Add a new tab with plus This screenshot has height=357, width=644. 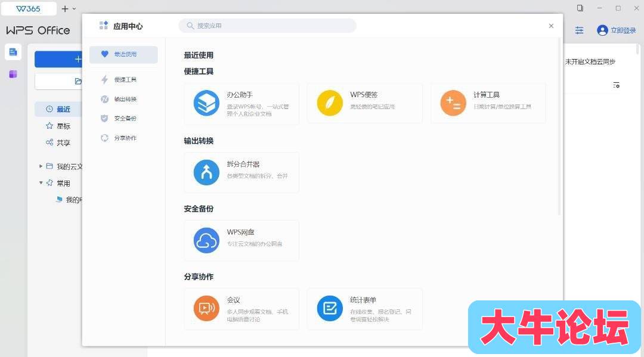point(65,8)
